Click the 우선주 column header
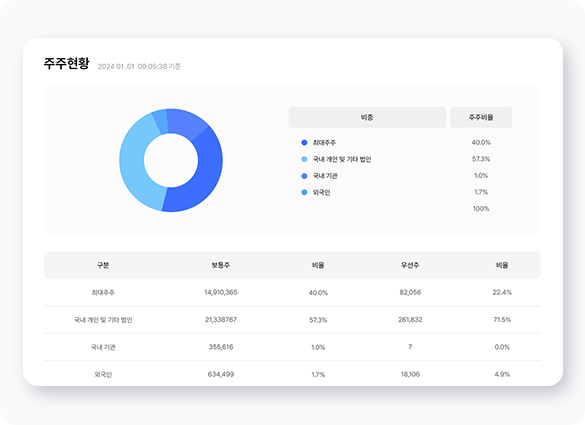The height and width of the screenshot is (425, 585). (410, 265)
